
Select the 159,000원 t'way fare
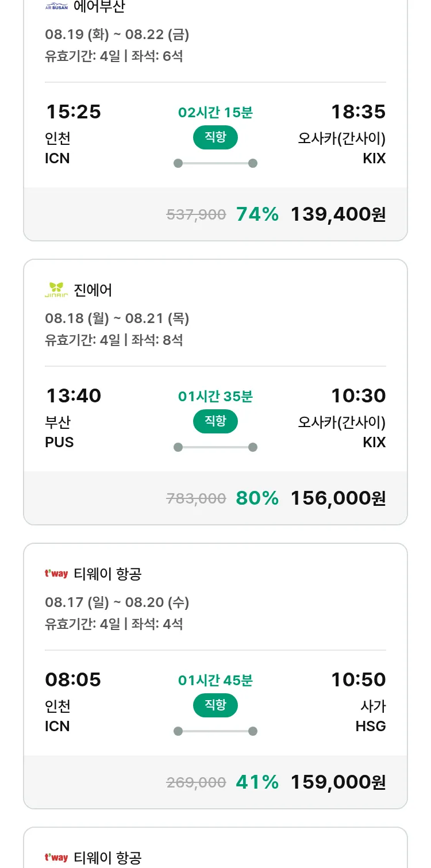pos(338,782)
